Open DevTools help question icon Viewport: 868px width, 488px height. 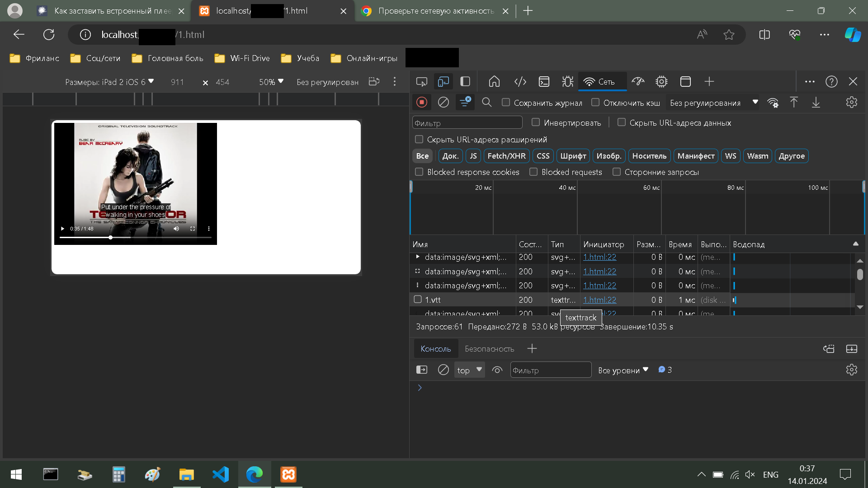(831, 82)
